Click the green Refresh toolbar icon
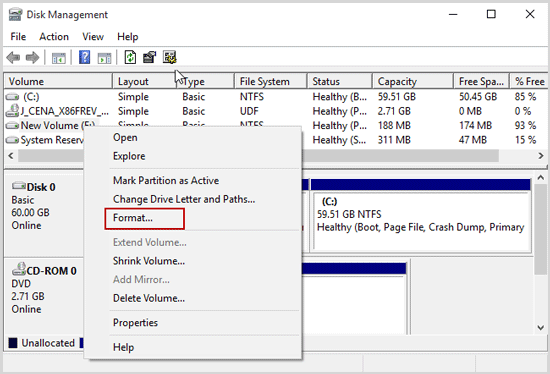 click(x=130, y=57)
